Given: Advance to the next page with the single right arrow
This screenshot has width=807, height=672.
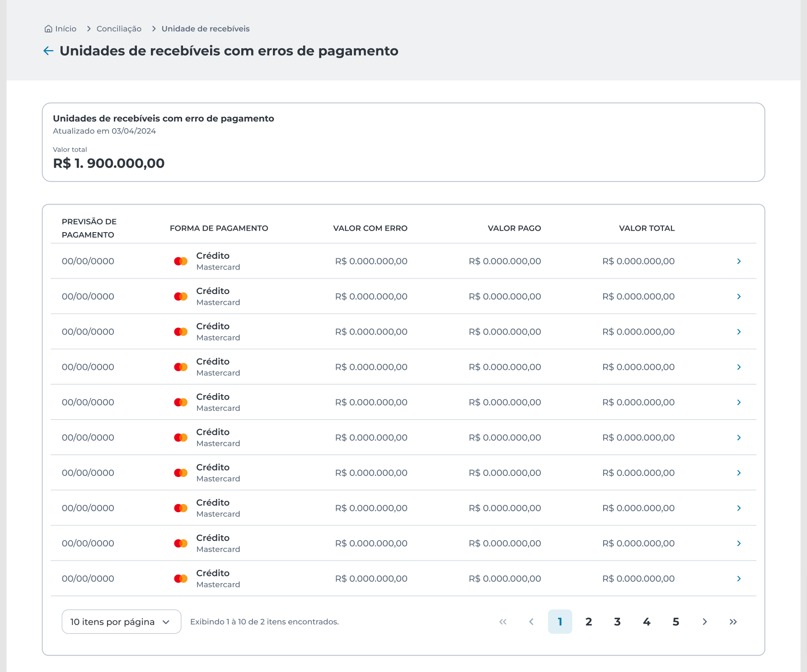Looking at the screenshot, I should pyautogui.click(x=705, y=622).
